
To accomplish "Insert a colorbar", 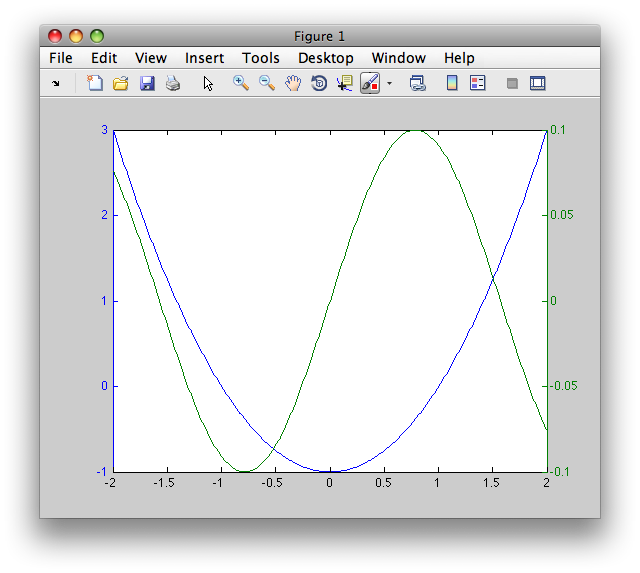I will pyautogui.click(x=452, y=83).
